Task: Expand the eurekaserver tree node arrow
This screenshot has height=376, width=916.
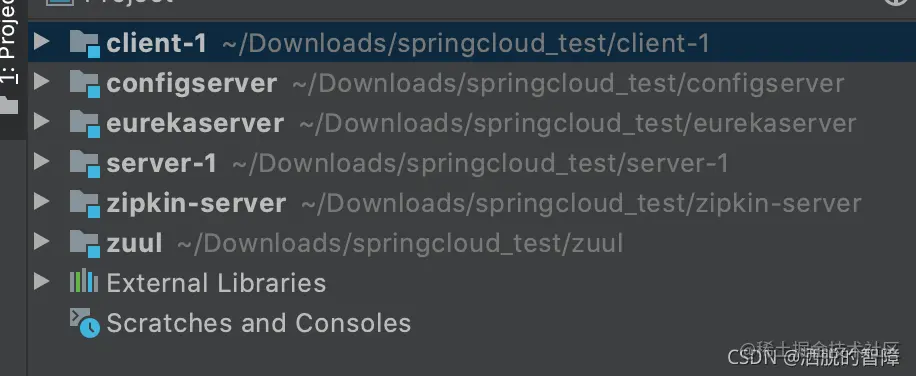Action: click(41, 121)
